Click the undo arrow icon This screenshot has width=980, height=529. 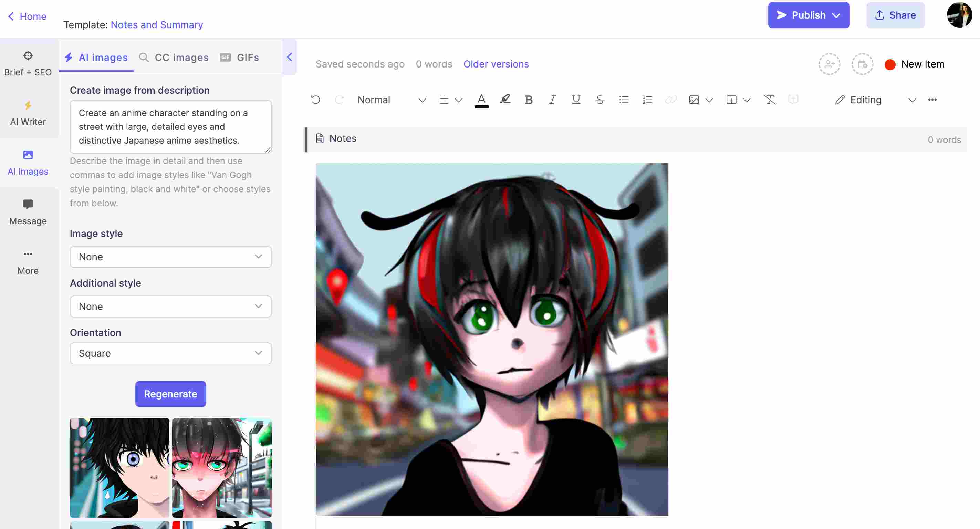tap(314, 100)
